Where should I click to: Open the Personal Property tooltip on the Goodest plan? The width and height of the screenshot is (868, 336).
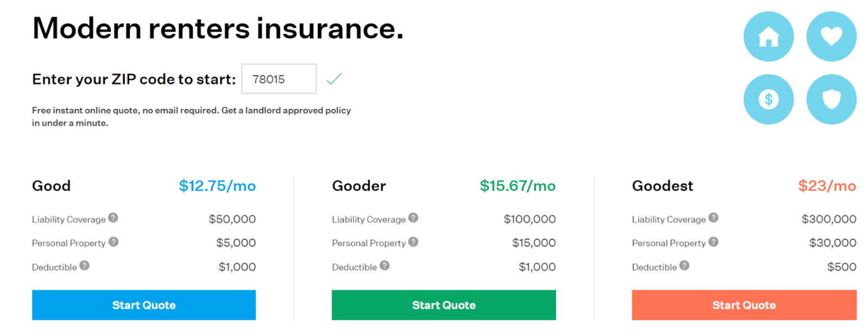(x=714, y=241)
